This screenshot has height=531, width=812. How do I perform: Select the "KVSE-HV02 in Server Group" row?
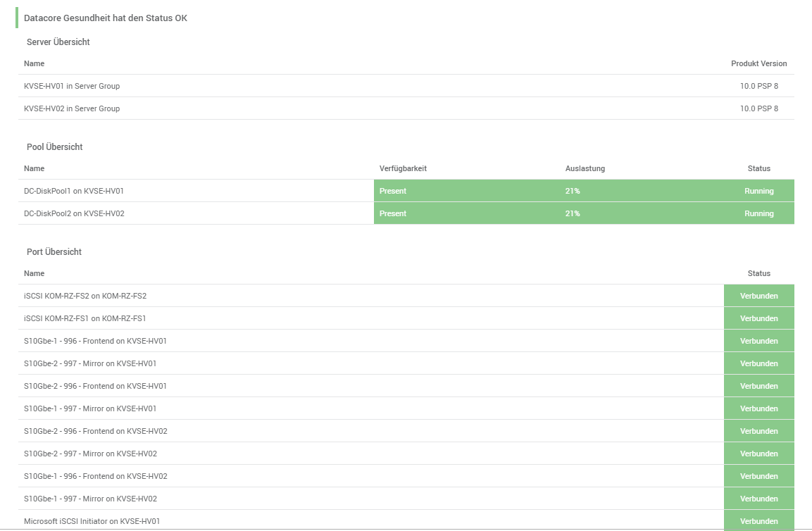pos(72,108)
